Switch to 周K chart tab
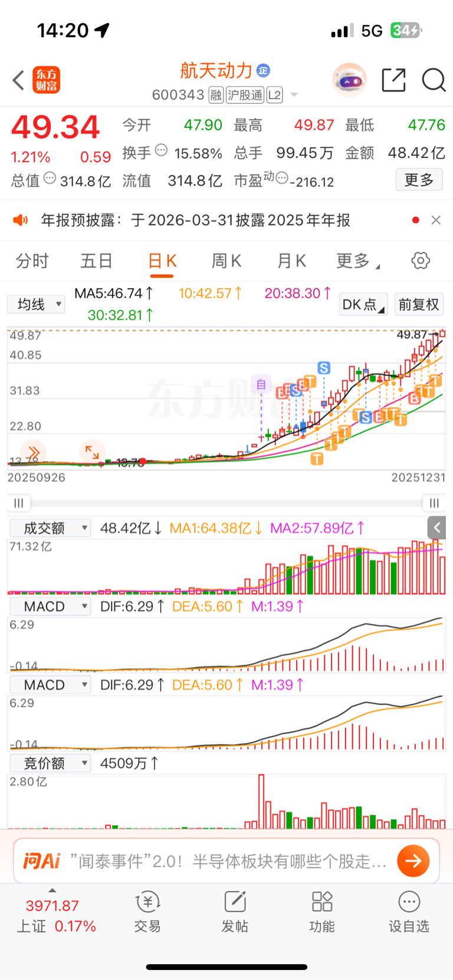The image size is (453, 980). click(x=226, y=260)
